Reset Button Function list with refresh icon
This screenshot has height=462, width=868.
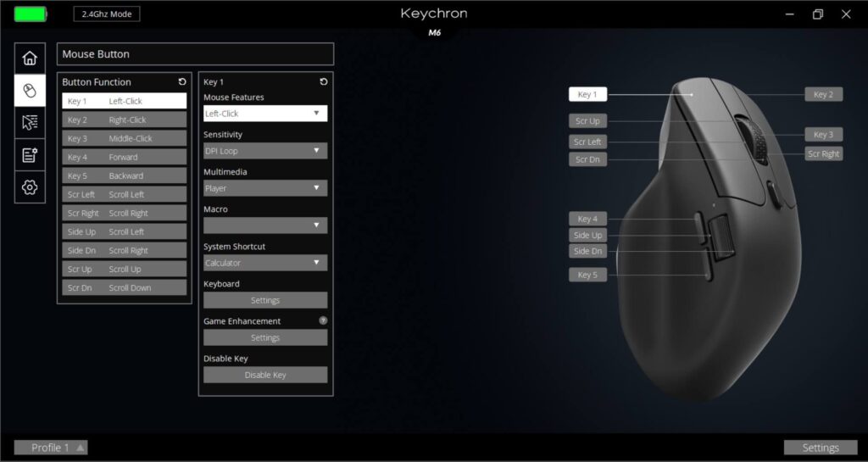click(x=181, y=82)
